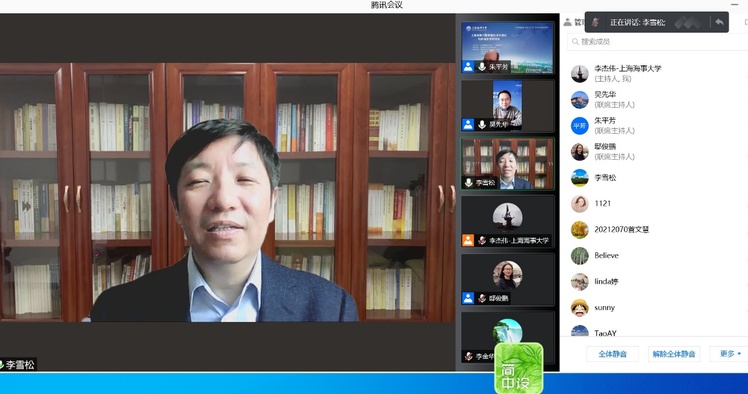Mute all participants with 全体静音
This screenshot has width=748, height=394.
(x=613, y=354)
